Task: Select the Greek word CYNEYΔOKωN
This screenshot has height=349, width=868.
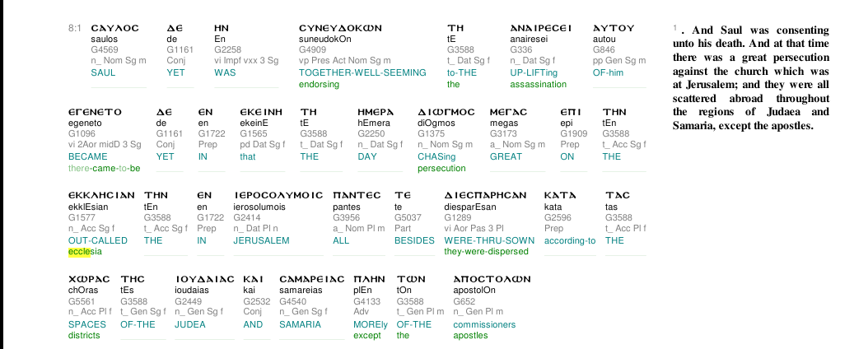Action: (340, 28)
